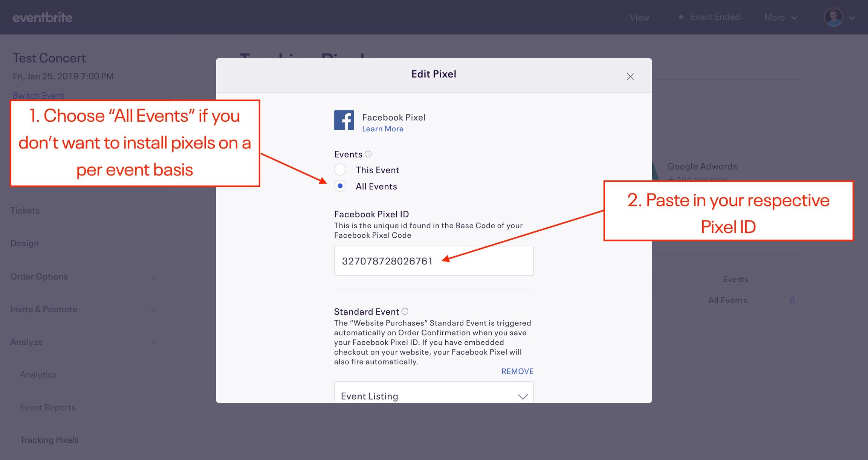
Task: Open Event Reports in sidebar
Action: coord(48,408)
